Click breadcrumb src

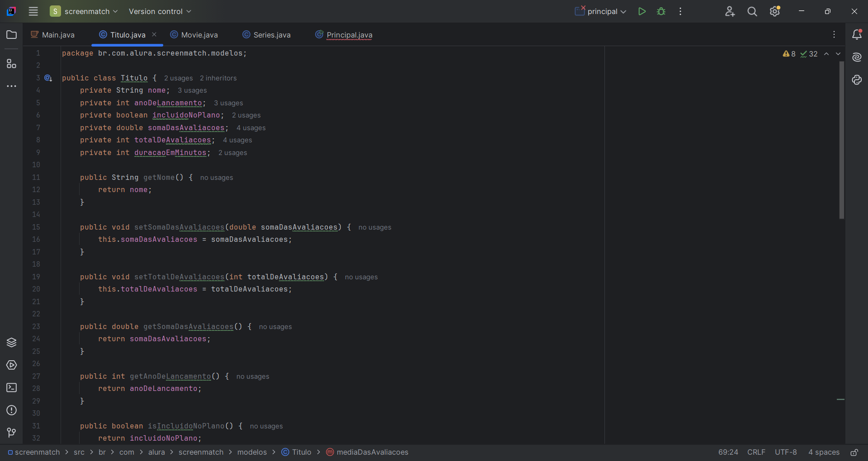[79, 452]
